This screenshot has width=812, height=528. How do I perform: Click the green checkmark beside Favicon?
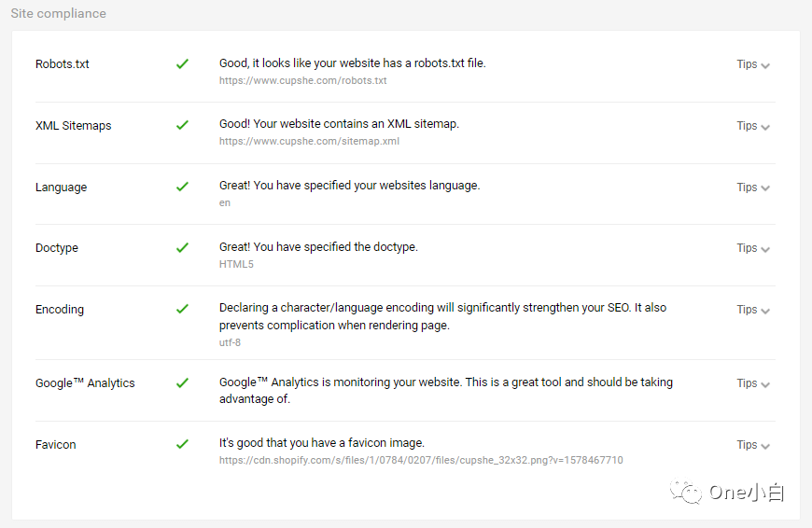point(182,444)
